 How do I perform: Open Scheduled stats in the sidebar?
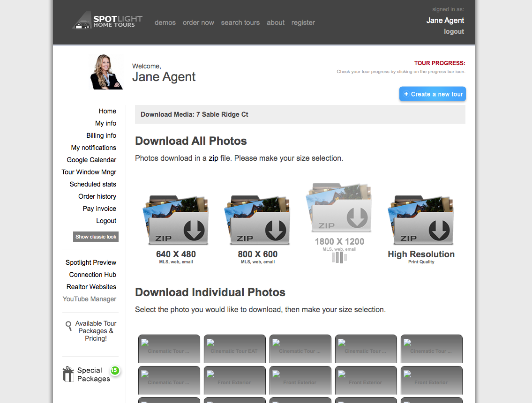point(93,185)
